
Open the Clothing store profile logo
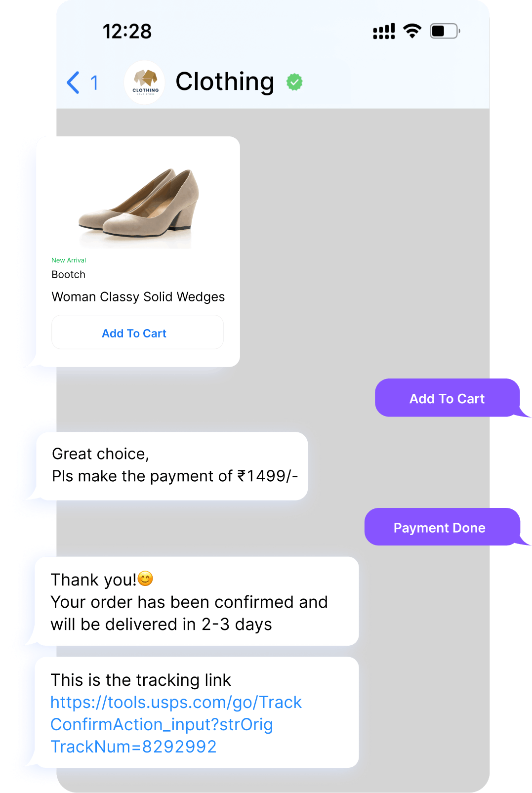[x=145, y=83]
